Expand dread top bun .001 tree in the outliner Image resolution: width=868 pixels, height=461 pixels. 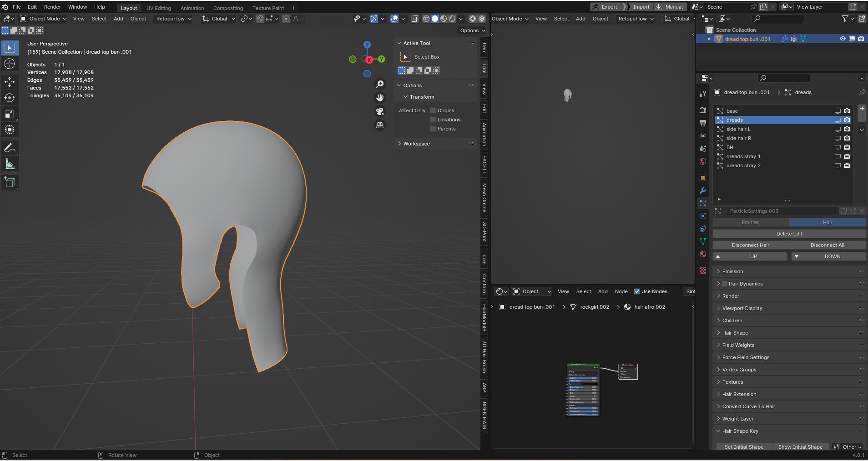click(x=710, y=39)
